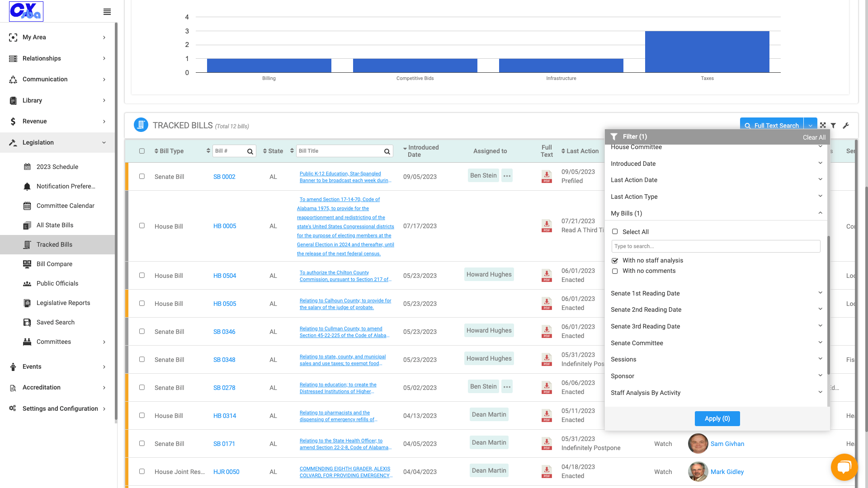Open the wrench settings icon
Viewport: 868px width, 488px height.
tap(846, 126)
